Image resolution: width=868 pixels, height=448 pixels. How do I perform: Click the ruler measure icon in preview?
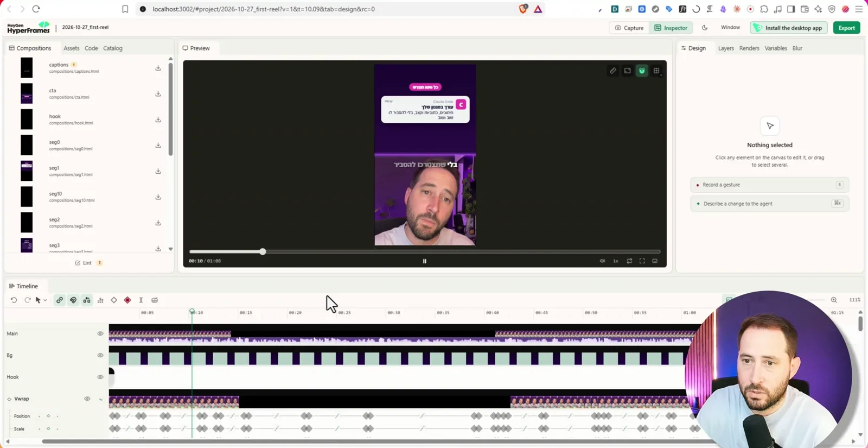click(x=612, y=71)
